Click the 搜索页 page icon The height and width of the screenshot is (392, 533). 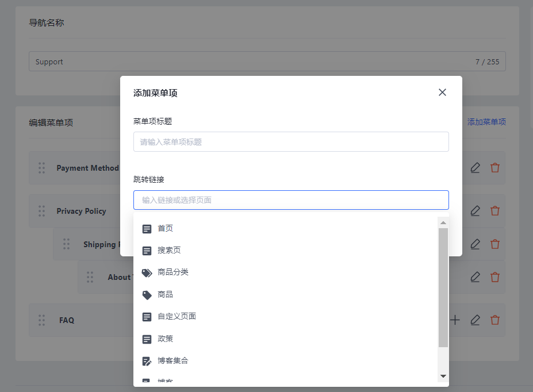147,251
